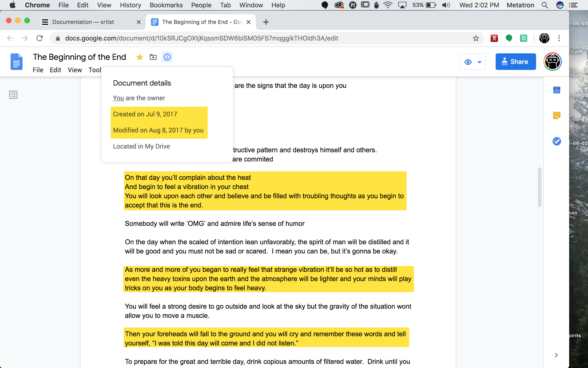Open the Google Tasks side panel icon

(556, 141)
